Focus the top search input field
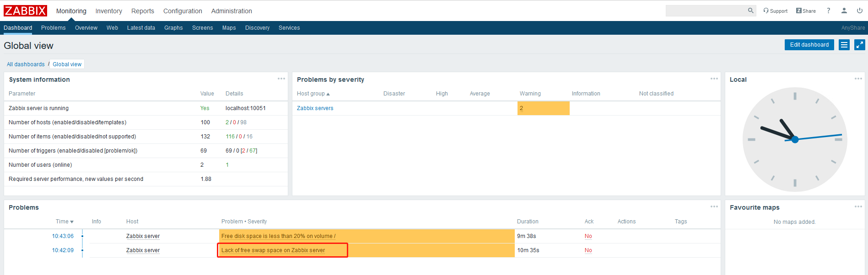 706,11
